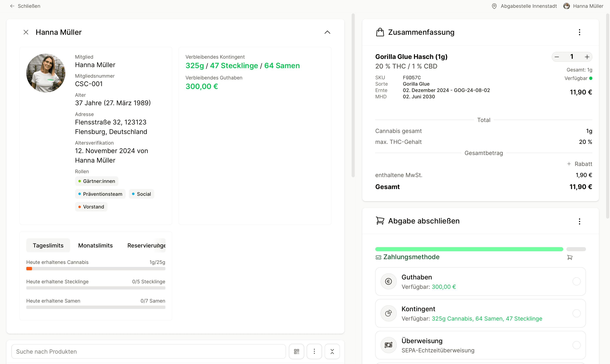Click the Zusammenfassung shopping bag icon

coord(380,32)
